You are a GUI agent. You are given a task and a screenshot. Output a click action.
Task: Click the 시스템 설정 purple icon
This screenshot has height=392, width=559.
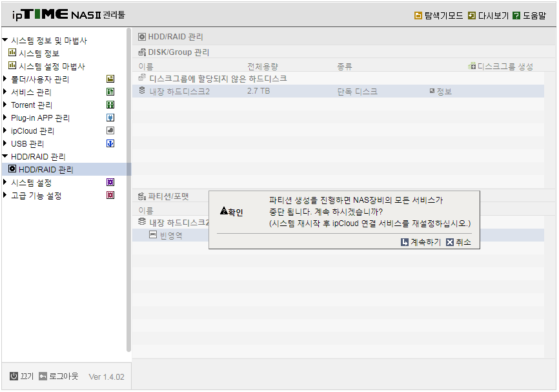coord(110,182)
